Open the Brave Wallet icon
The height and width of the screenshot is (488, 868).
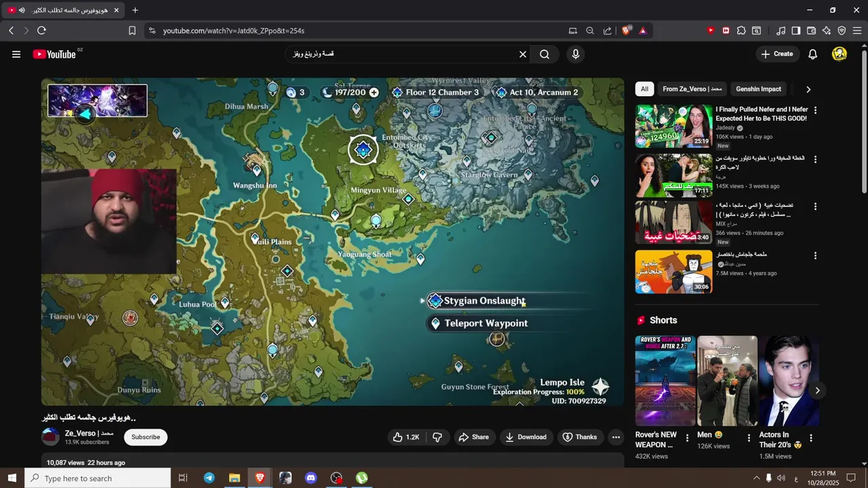coord(811,30)
